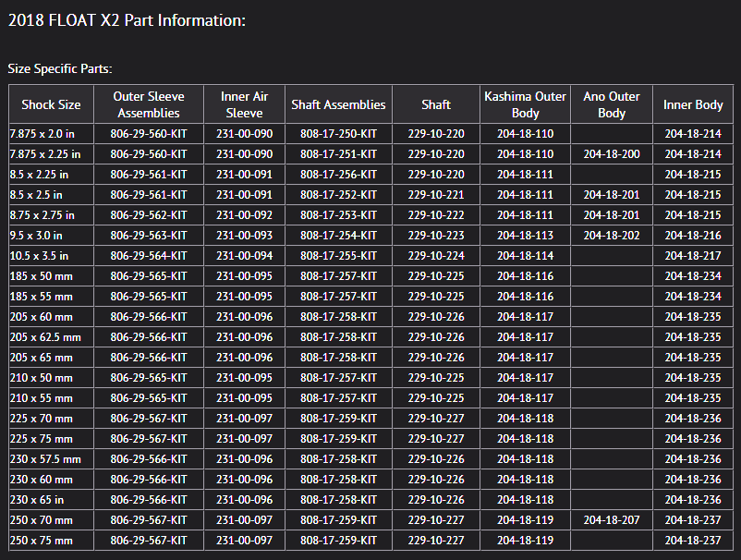Click the Kashima Outer Body column header
Image resolution: width=741 pixels, height=560 pixels.
point(525,104)
